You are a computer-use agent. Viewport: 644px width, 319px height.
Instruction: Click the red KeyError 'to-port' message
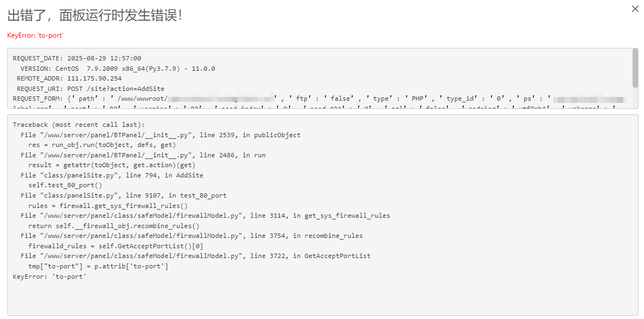[x=35, y=35]
